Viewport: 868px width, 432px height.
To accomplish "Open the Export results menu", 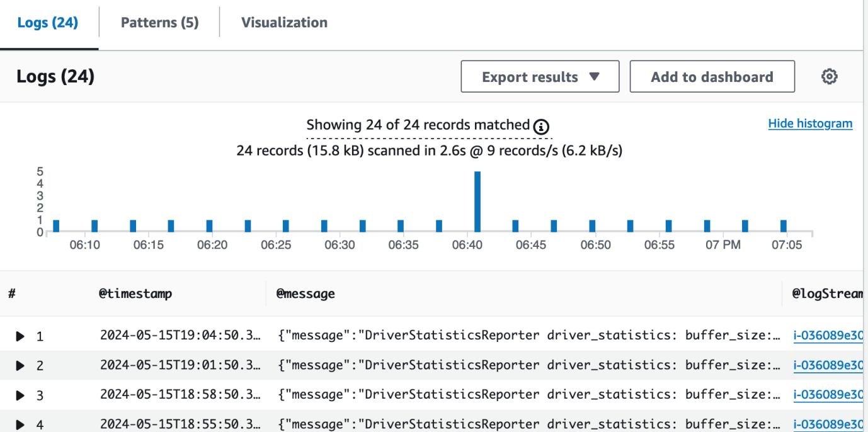I will [539, 76].
